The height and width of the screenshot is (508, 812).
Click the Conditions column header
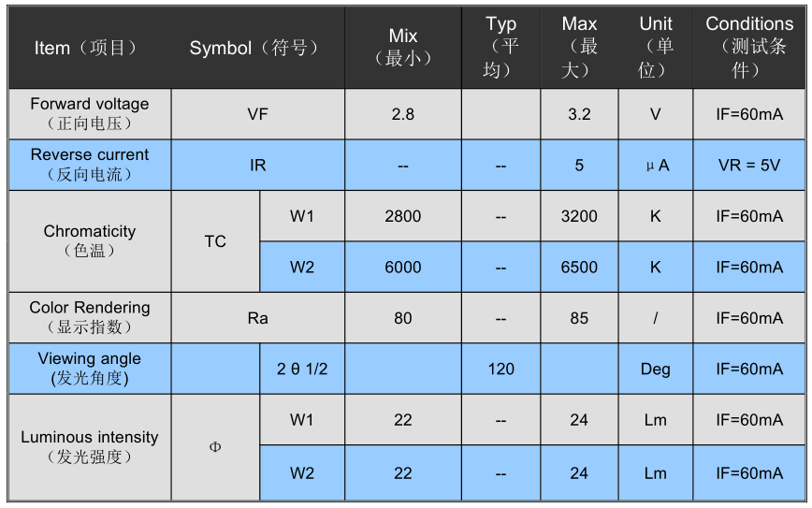pyautogui.click(x=748, y=48)
